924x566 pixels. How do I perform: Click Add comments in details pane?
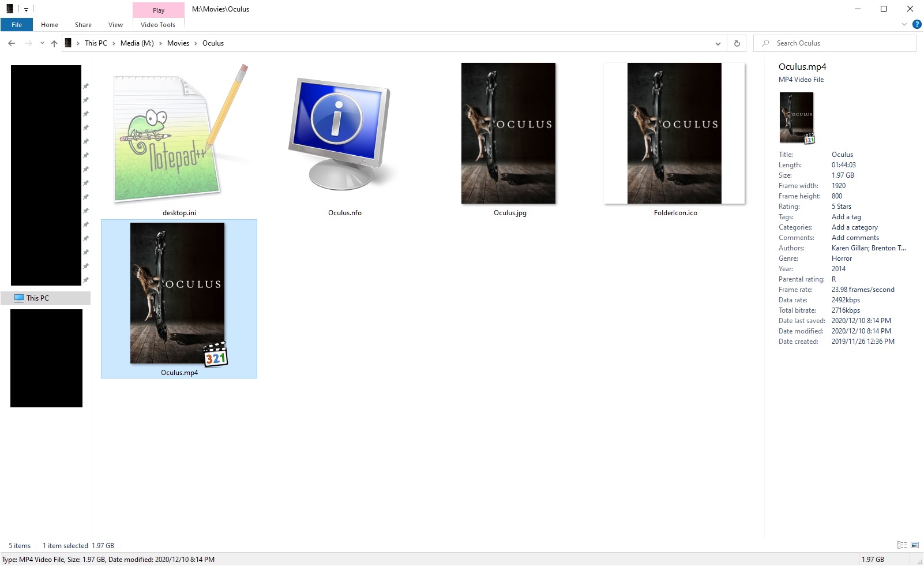point(855,237)
